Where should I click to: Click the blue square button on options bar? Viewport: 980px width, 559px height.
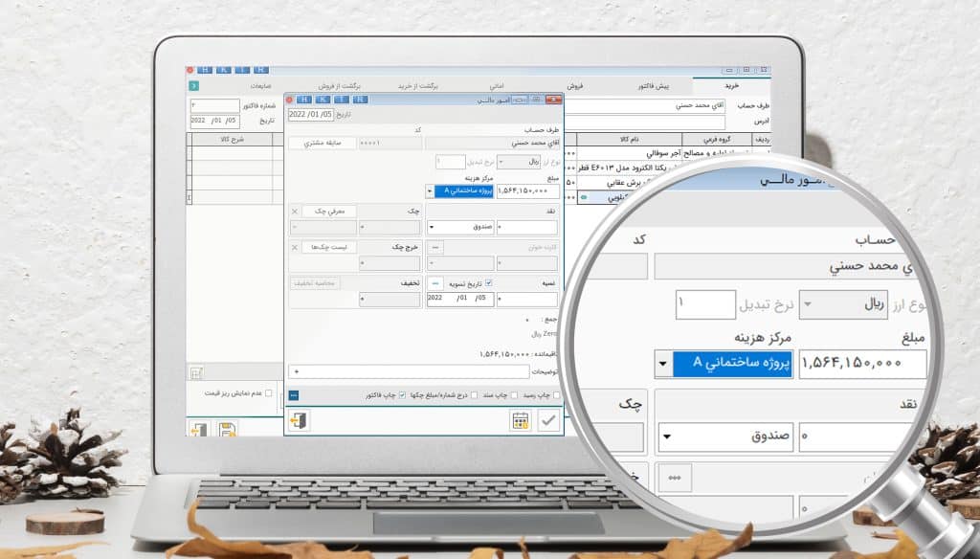[x=294, y=394]
